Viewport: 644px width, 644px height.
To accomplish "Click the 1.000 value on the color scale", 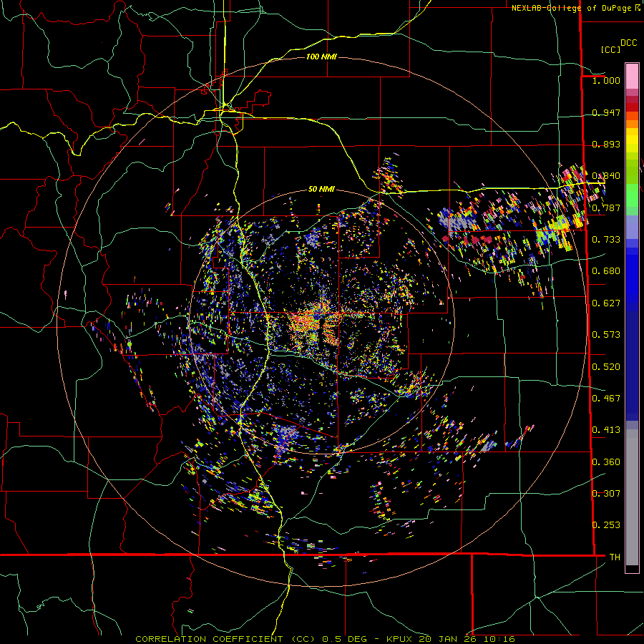I will [x=606, y=80].
